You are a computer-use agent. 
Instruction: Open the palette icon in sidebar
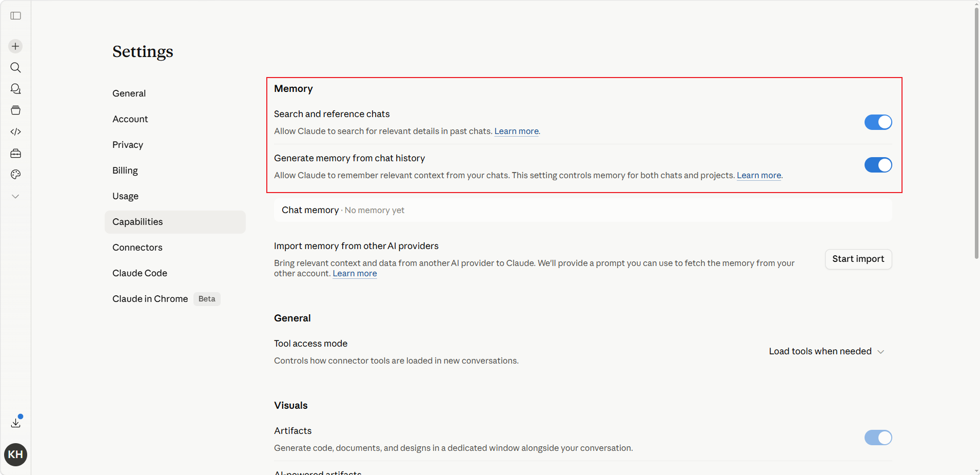pos(15,175)
